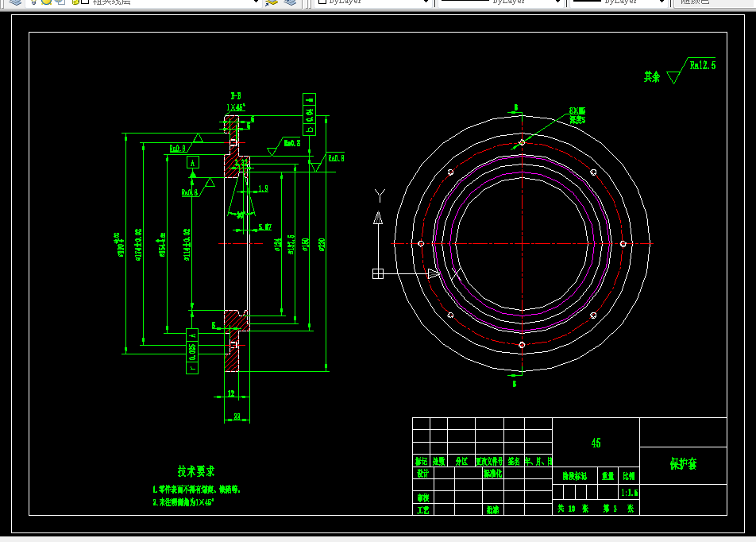
Task: Select the 0.04 geometric tolerance frame
Action: [x=309, y=114]
